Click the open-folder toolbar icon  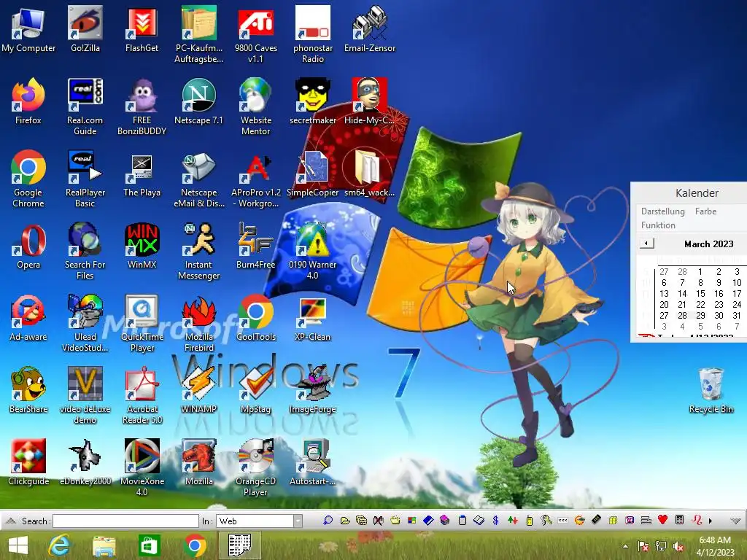pos(345,521)
